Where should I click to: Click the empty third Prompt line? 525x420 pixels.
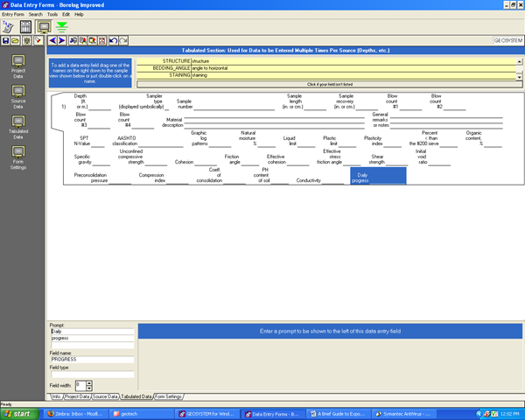pos(93,346)
